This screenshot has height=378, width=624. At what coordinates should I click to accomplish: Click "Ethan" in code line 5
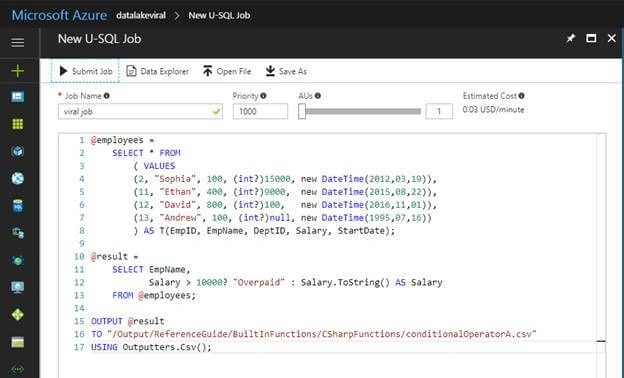click(x=178, y=192)
